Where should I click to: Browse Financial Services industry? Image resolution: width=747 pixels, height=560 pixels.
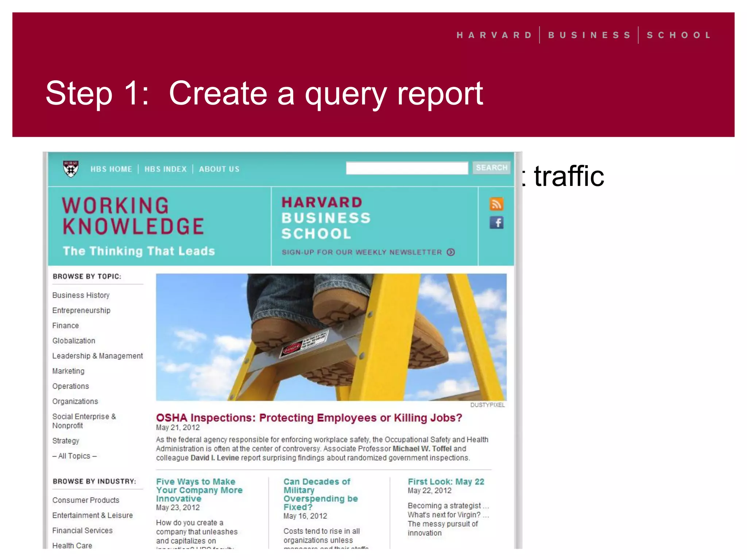tap(82, 530)
